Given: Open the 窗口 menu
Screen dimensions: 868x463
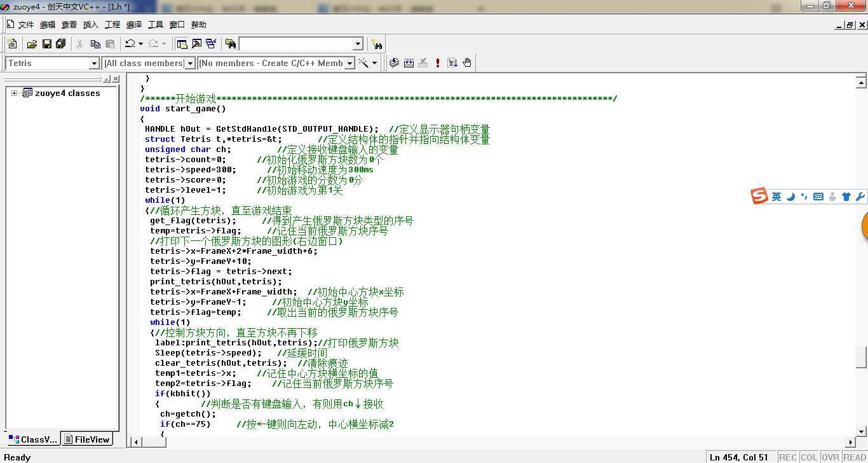Looking at the screenshot, I should click(177, 25).
